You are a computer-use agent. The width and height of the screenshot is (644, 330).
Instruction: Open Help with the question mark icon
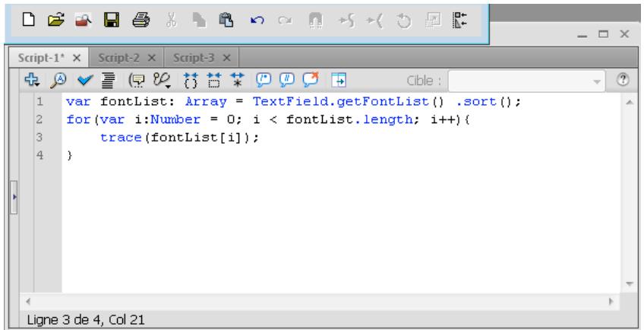(623, 79)
